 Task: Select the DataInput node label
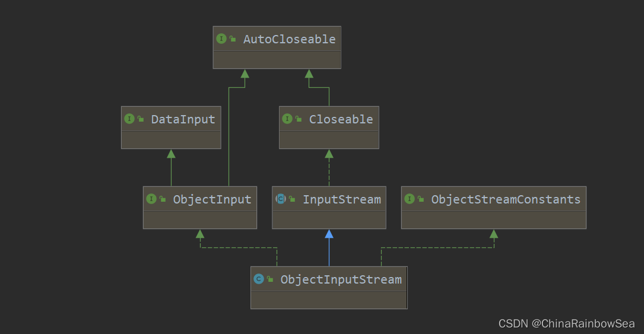183,119
